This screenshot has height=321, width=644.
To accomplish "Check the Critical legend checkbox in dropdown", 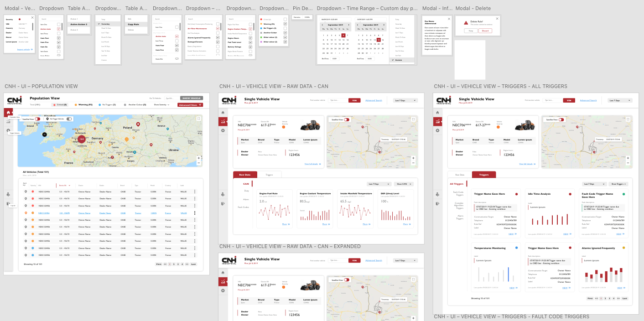I will (285, 19).
